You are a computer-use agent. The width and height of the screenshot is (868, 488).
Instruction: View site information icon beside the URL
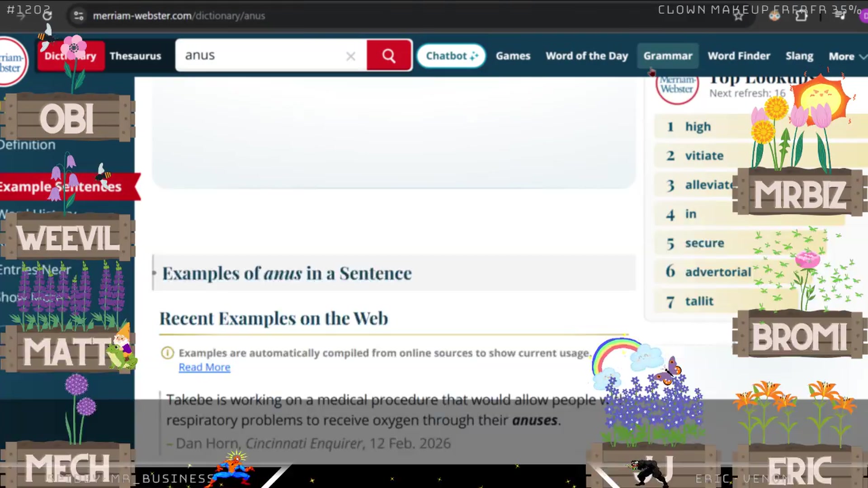pos(79,16)
